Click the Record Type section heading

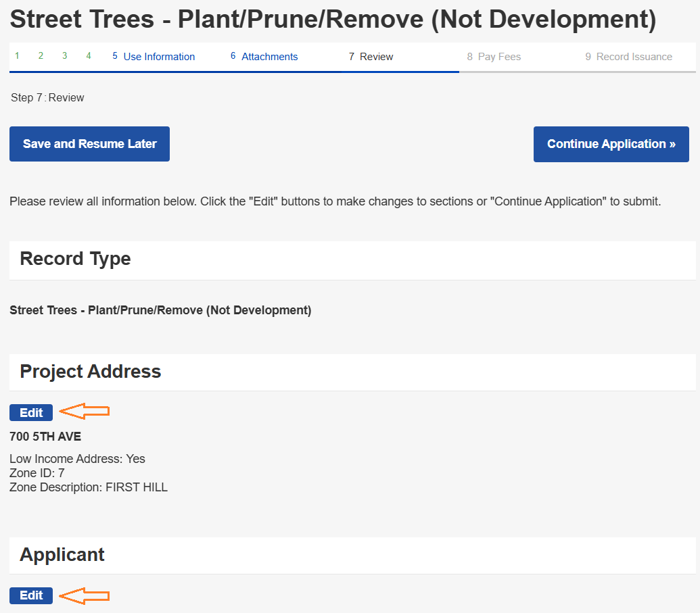pos(75,259)
